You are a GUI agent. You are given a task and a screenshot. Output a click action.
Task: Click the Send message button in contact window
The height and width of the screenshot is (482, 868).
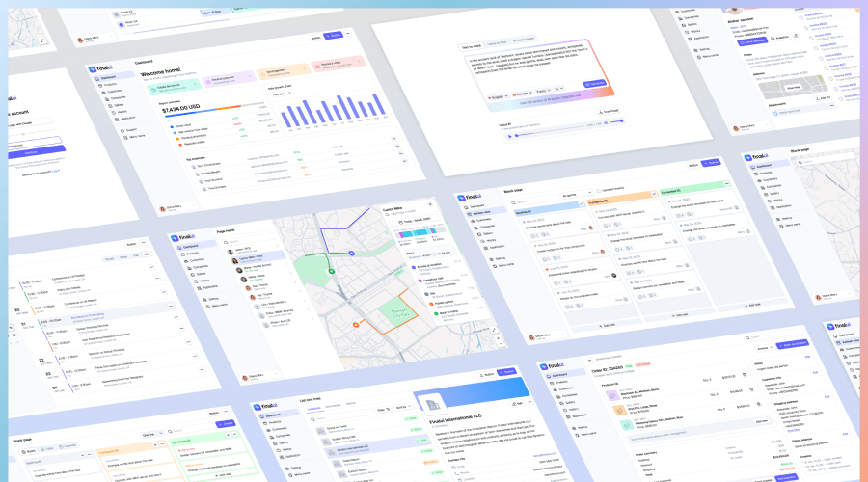point(752,41)
